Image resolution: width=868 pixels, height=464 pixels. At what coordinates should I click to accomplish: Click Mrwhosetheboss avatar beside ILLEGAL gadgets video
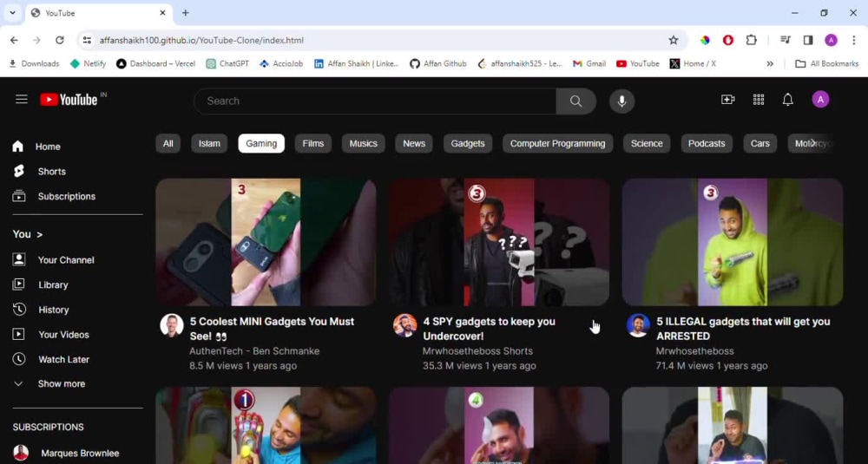pyautogui.click(x=638, y=325)
